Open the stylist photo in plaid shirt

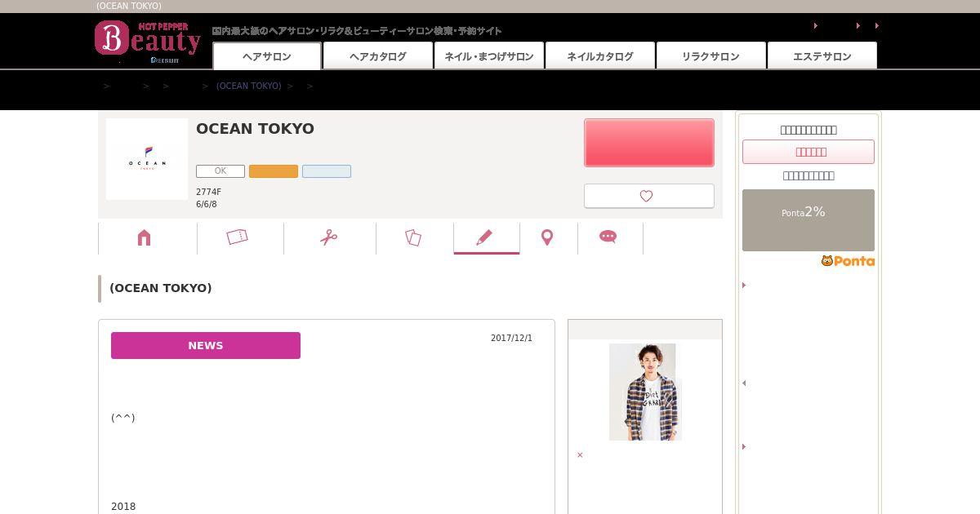tap(645, 392)
